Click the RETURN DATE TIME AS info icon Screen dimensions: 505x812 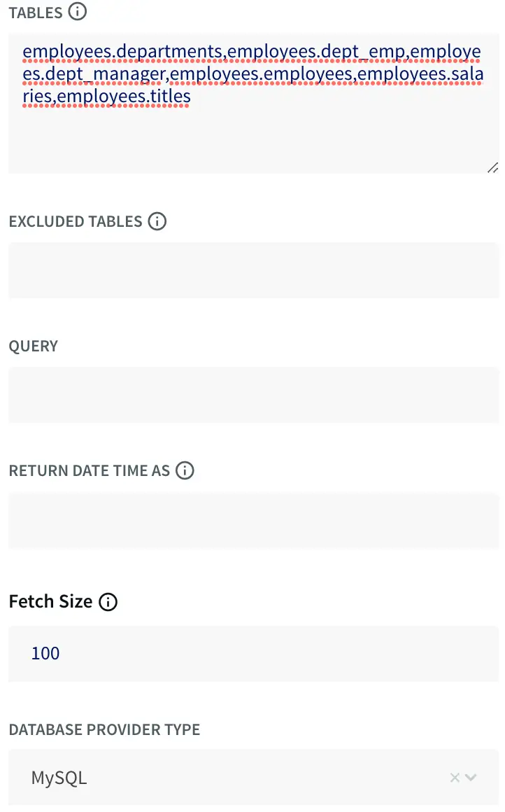tap(185, 470)
